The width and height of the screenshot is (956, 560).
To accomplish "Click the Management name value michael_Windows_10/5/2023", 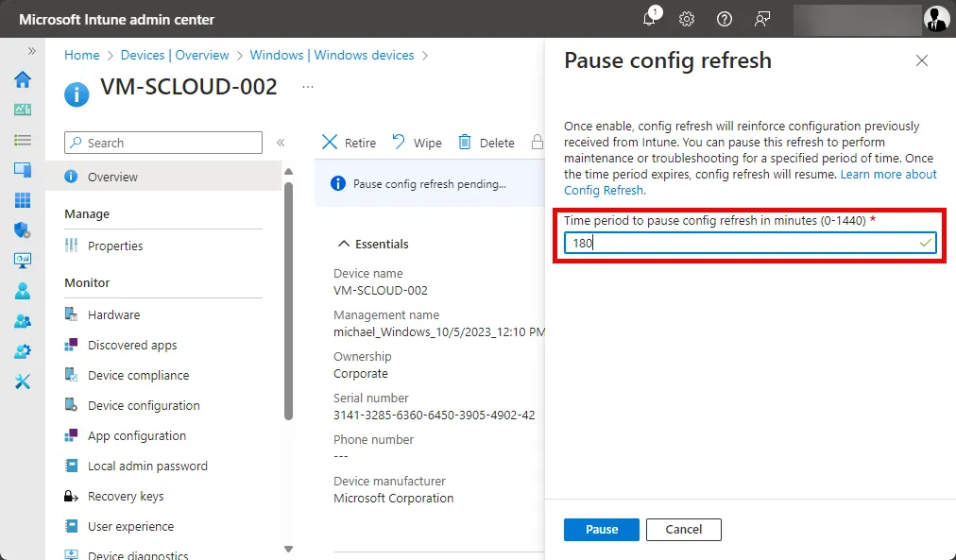I will [439, 332].
